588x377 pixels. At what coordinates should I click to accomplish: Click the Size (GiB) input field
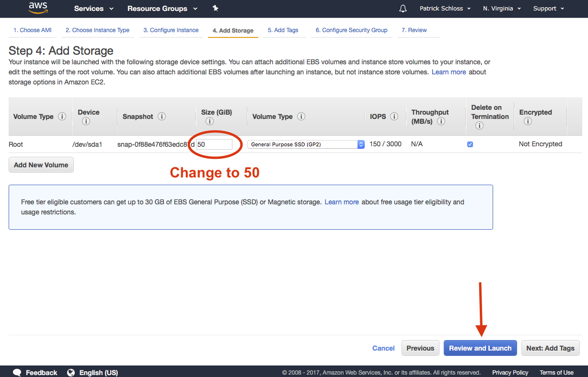[214, 144]
